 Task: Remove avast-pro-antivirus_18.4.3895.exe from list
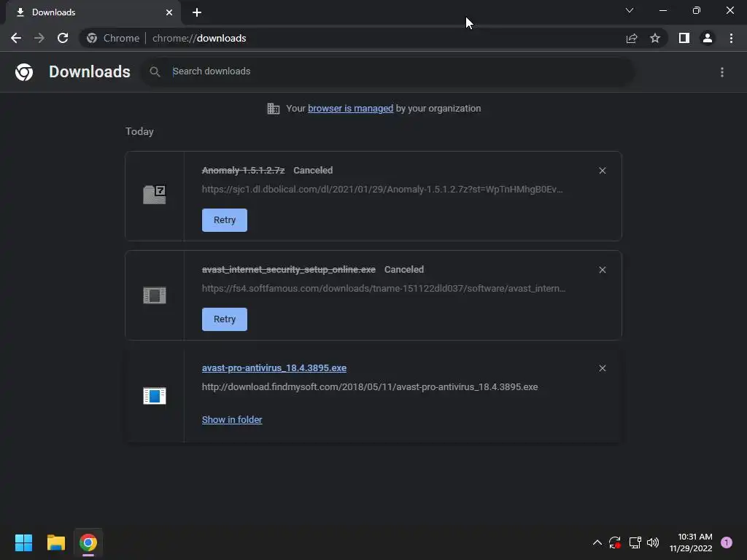(x=602, y=368)
